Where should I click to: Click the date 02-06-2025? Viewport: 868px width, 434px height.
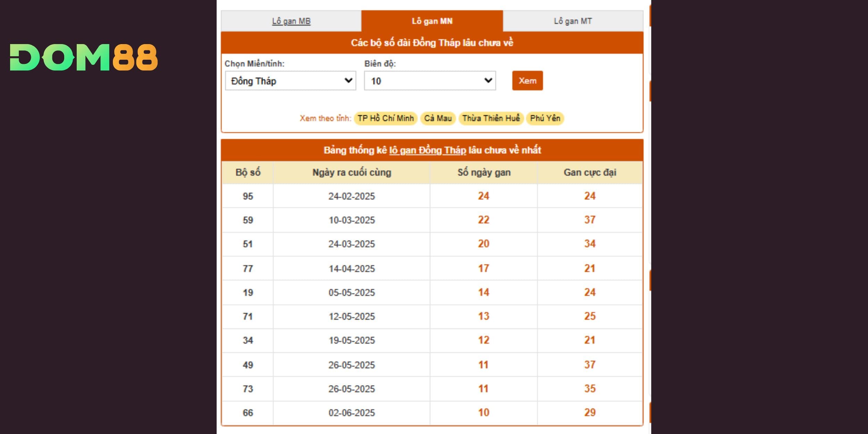pyautogui.click(x=352, y=413)
